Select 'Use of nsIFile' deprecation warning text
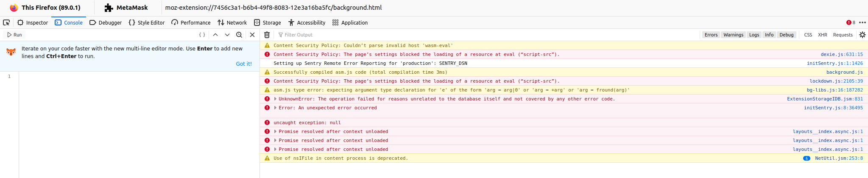Screen dimensions: 868x178 coord(341,158)
